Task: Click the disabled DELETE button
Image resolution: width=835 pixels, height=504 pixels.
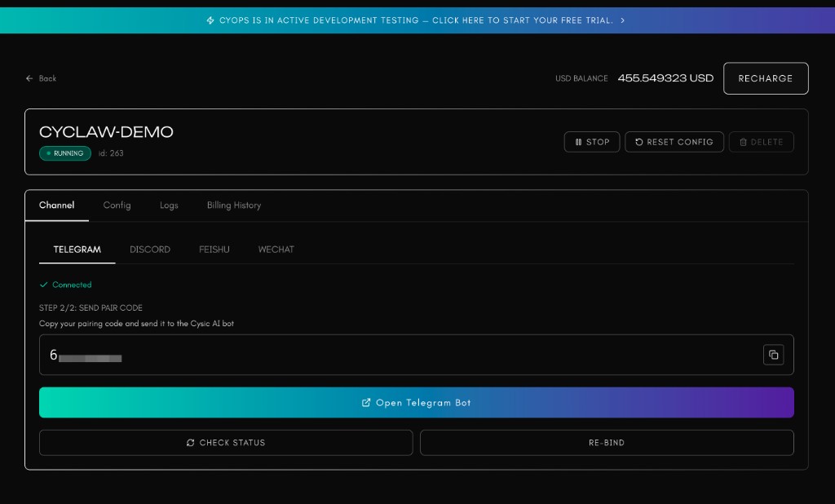Action: (x=761, y=142)
